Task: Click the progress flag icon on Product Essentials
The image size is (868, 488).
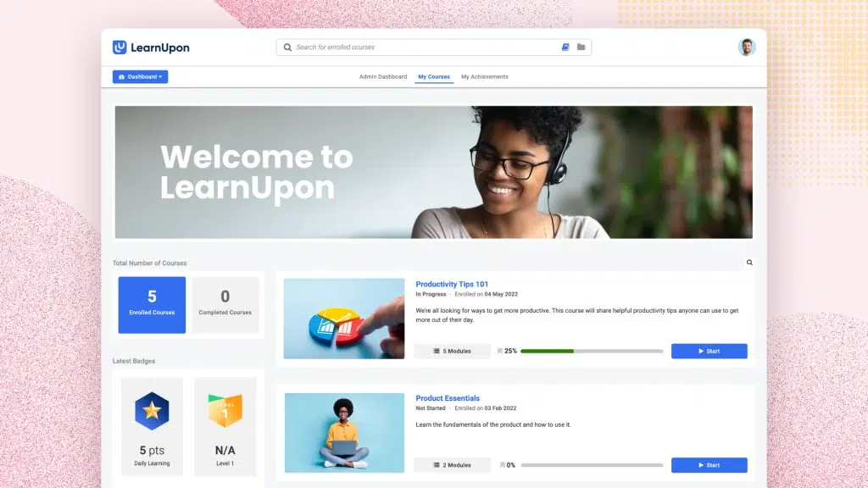Action: point(503,464)
